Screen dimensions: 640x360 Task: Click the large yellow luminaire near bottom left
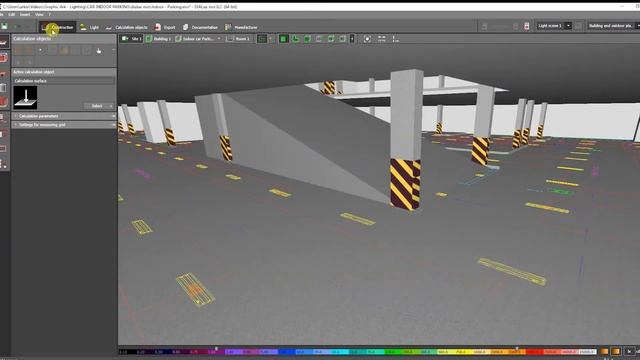(195, 290)
